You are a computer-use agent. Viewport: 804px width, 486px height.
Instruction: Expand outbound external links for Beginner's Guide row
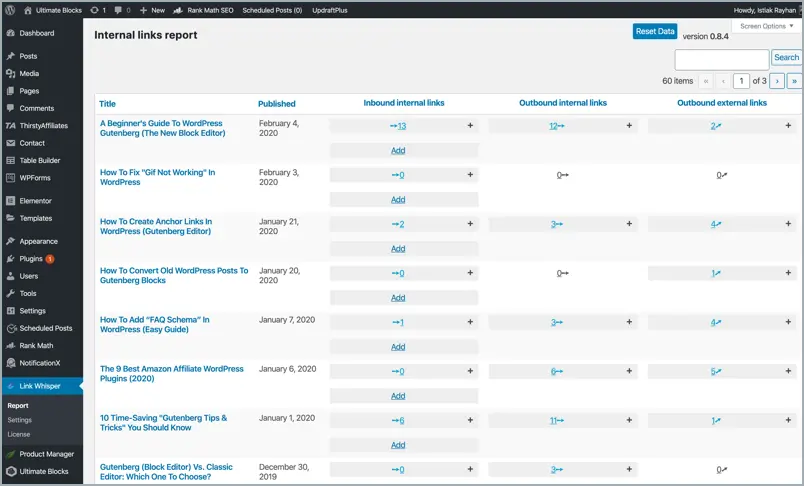coord(788,126)
